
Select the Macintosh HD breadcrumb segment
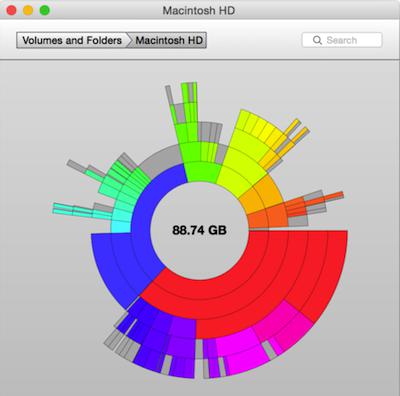169,40
